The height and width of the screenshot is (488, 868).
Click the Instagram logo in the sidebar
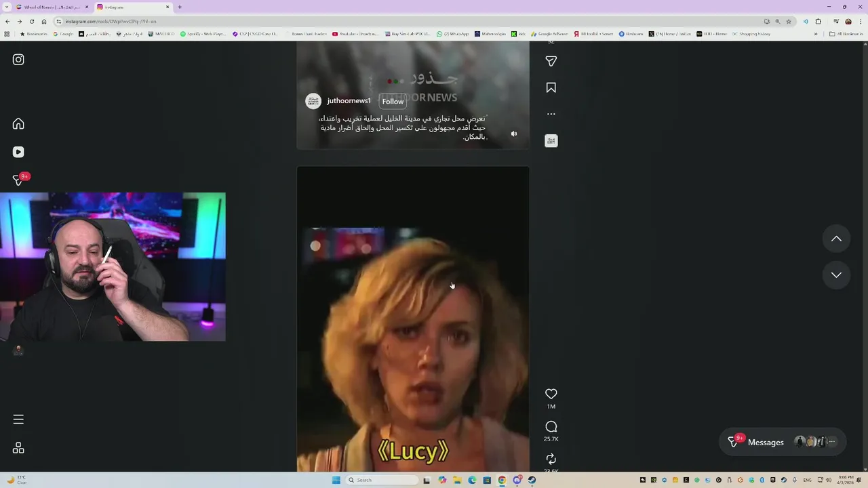[x=18, y=60]
